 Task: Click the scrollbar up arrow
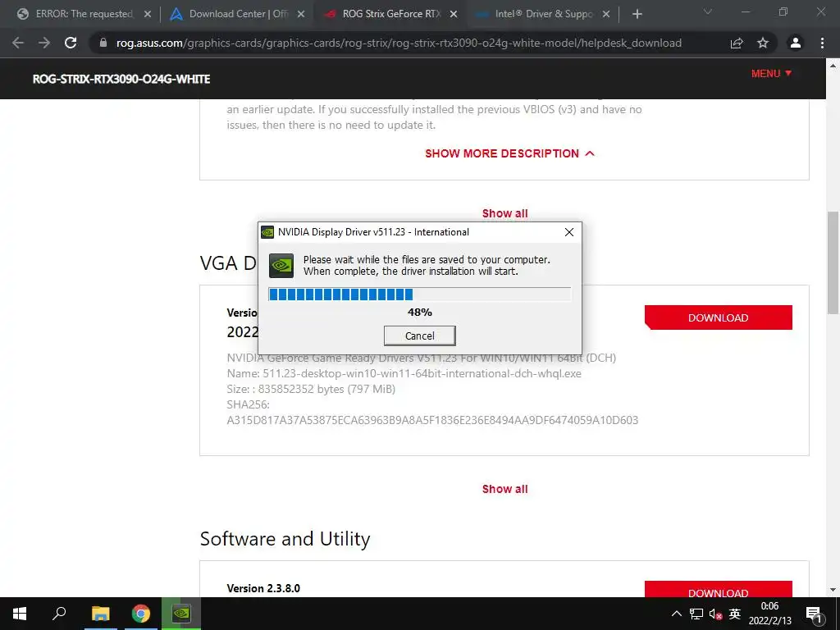[x=833, y=66]
